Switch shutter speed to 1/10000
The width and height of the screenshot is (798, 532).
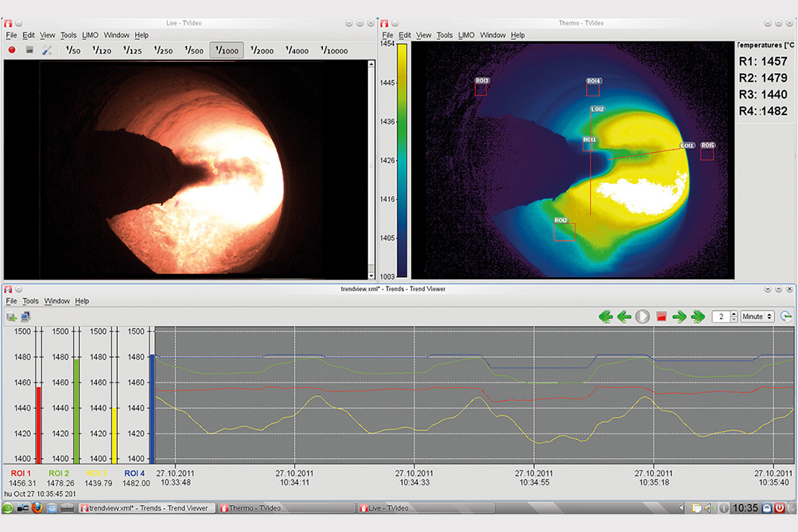click(x=334, y=50)
